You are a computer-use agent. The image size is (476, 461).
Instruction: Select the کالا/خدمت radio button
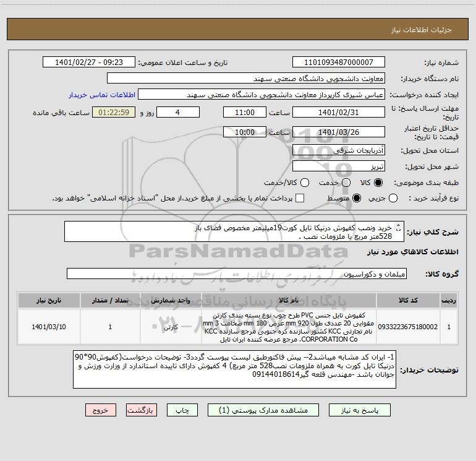[305, 183]
